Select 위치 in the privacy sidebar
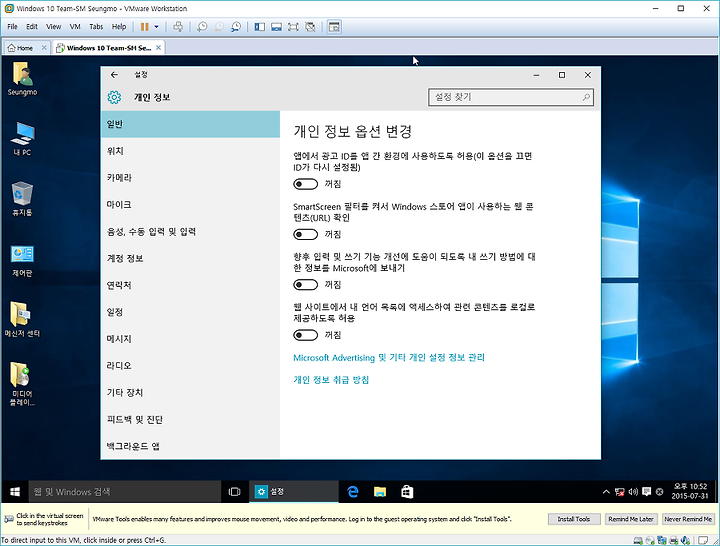This screenshot has width=720, height=546. [190, 151]
